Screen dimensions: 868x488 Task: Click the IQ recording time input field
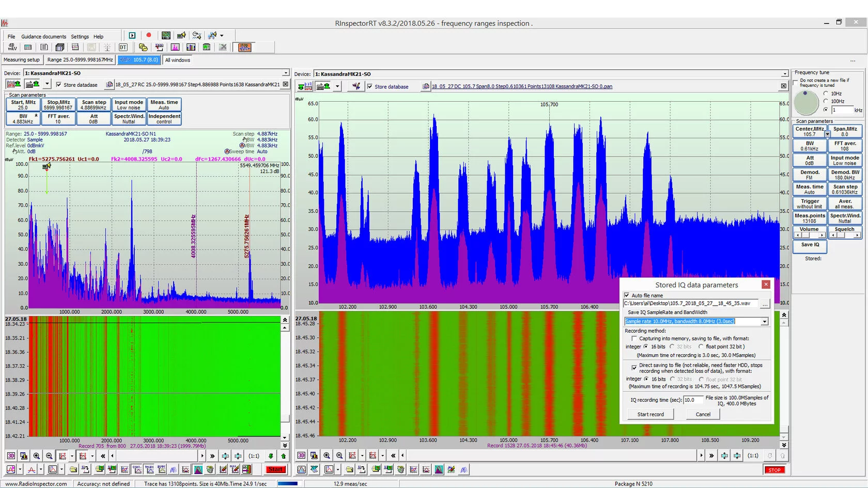click(x=693, y=400)
